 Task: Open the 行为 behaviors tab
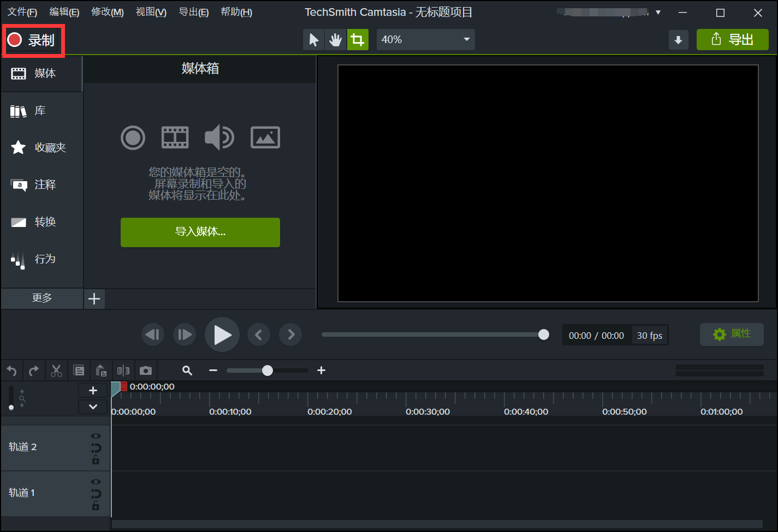41,259
